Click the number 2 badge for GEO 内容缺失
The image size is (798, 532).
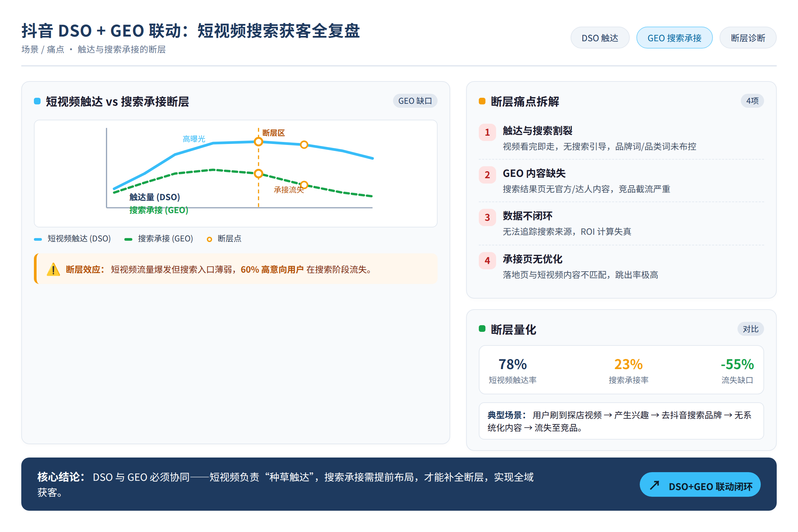pyautogui.click(x=487, y=175)
